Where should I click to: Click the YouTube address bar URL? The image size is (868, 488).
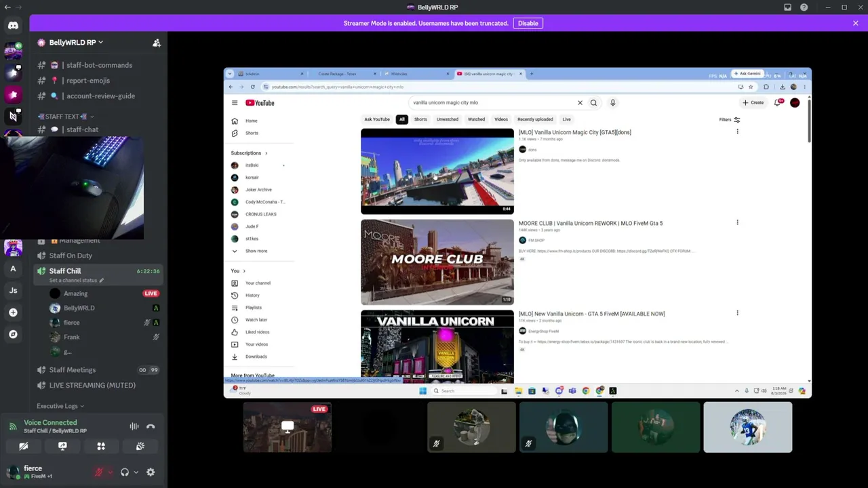tap(338, 87)
